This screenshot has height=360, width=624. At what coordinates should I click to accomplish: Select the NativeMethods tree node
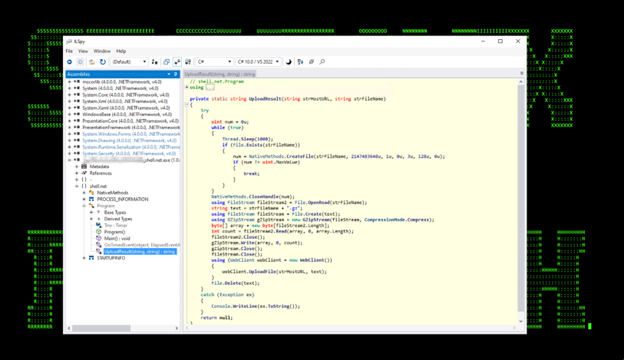click(113, 193)
